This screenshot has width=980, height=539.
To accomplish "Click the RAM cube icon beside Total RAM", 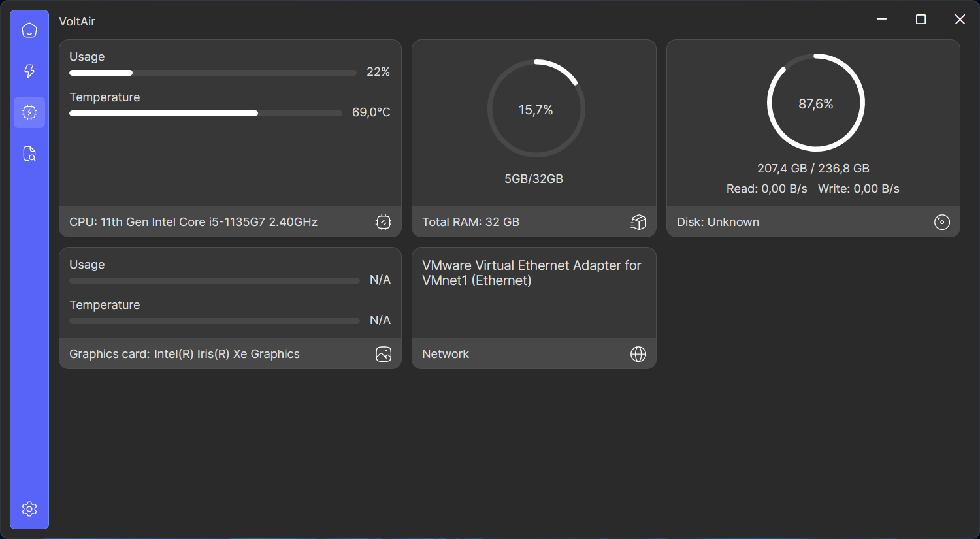I will click(638, 222).
